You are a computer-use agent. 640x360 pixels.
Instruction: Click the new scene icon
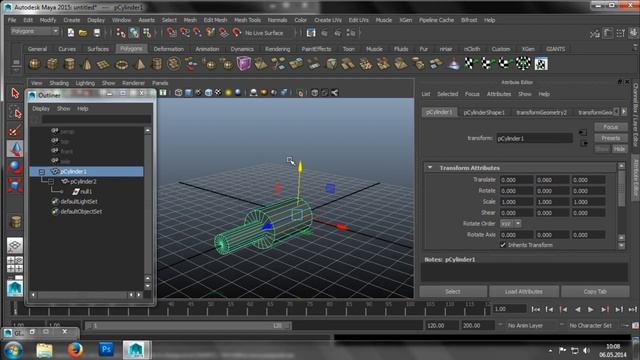click(71, 33)
